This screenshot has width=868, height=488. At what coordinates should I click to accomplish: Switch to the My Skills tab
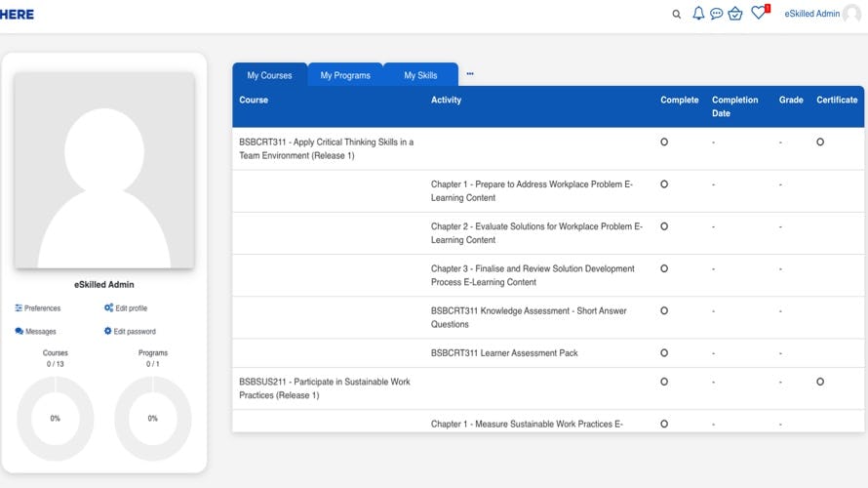(x=420, y=75)
